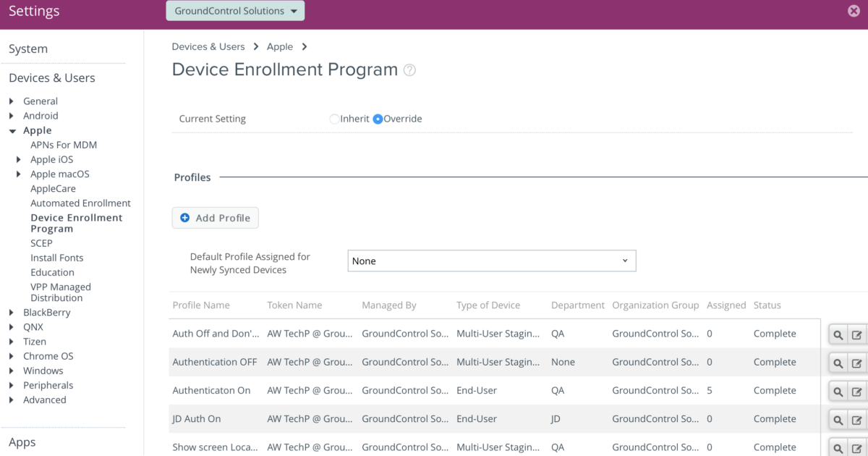The image size is (868, 456).
Task: View details of the "Auth Off and Don'..." profile
Action: click(838, 333)
